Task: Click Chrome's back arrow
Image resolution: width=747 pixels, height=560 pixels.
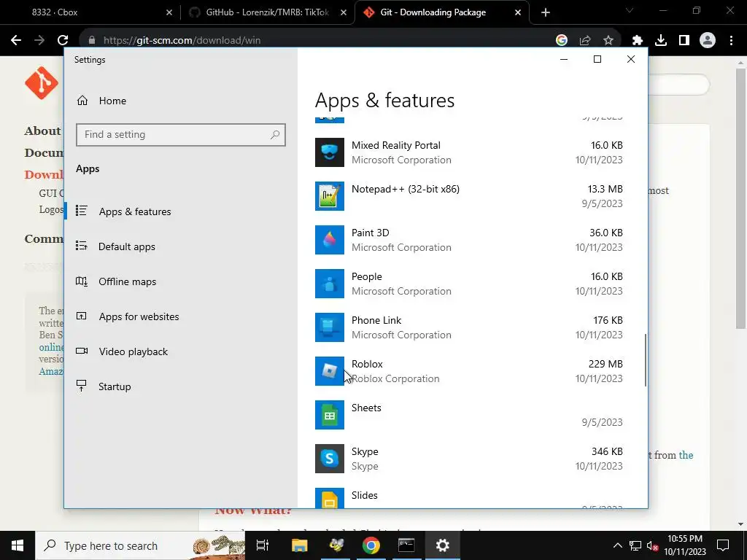Action: pos(16,41)
